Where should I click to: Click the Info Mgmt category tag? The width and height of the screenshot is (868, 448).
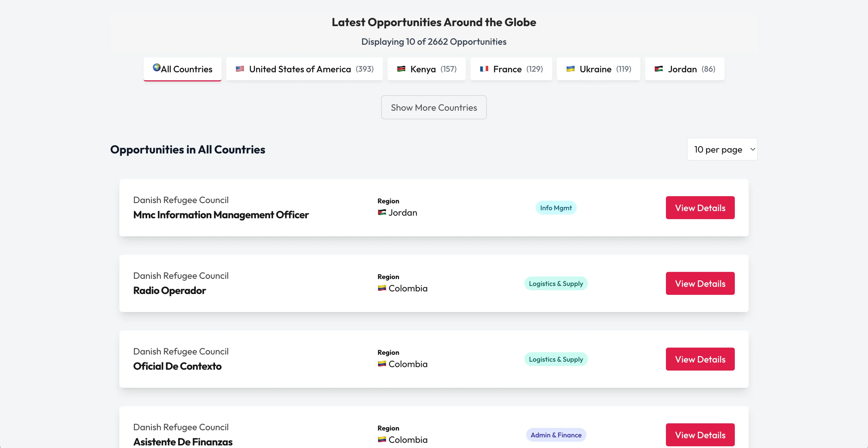(556, 208)
